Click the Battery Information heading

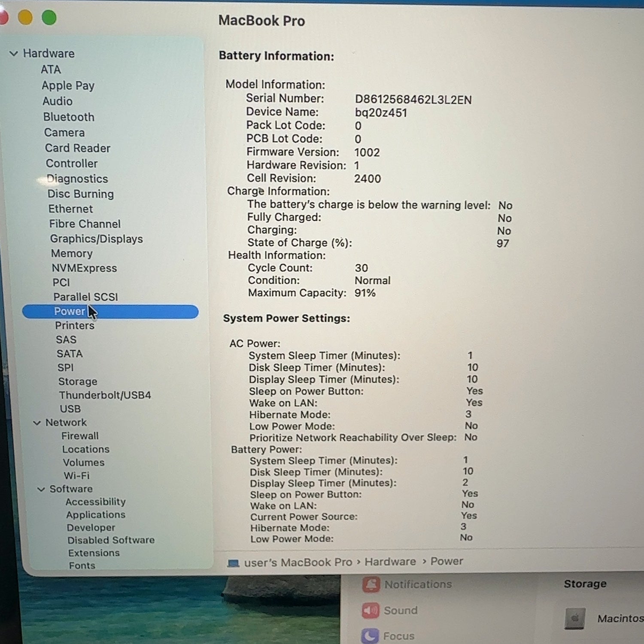(276, 56)
